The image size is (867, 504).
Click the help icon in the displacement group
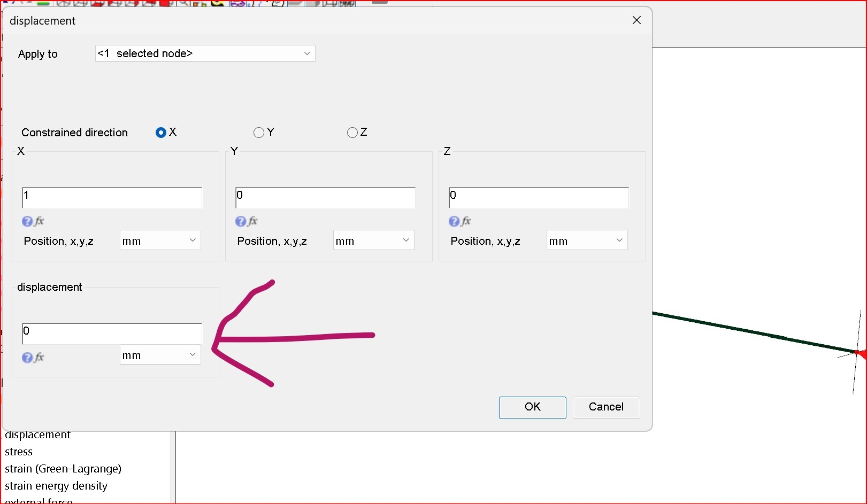click(x=27, y=358)
